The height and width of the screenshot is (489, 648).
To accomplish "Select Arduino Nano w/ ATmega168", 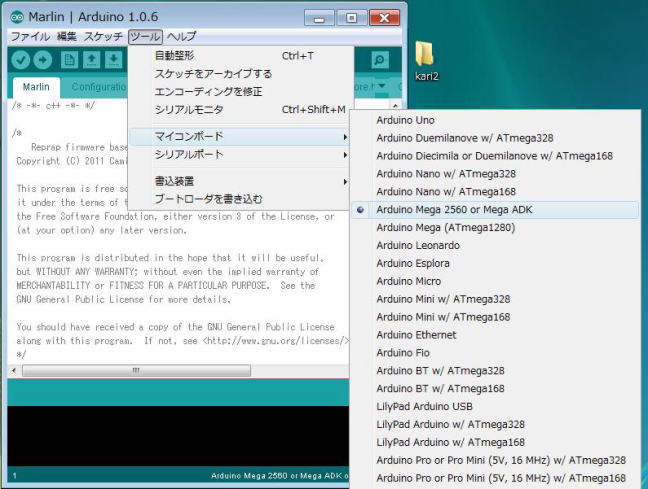I will (x=495, y=192).
